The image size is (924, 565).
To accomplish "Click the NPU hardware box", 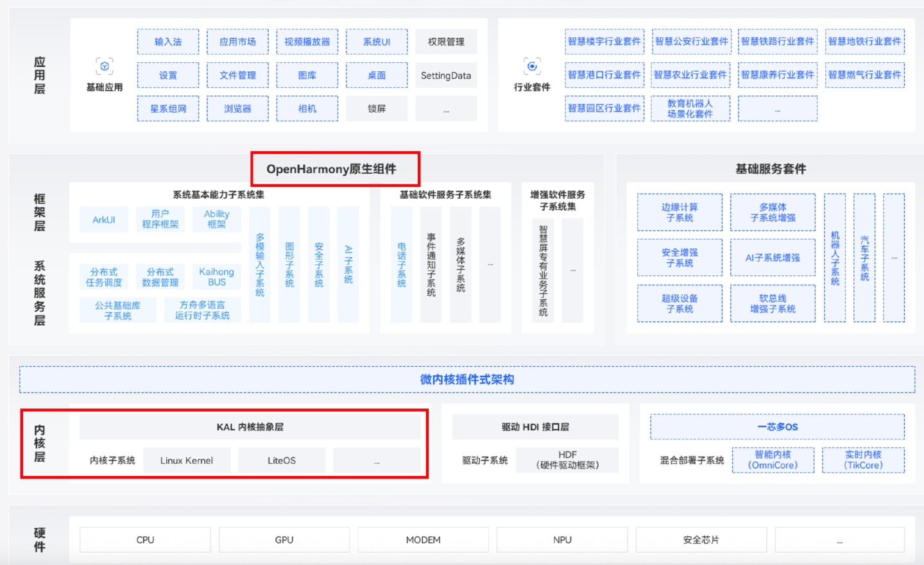I will 562,540.
